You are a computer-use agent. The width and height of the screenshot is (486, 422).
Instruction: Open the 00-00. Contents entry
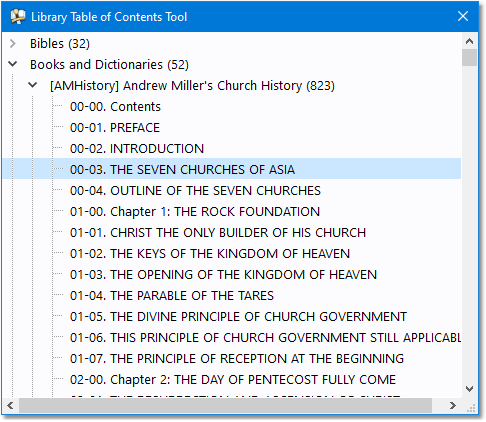tap(115, 107)
